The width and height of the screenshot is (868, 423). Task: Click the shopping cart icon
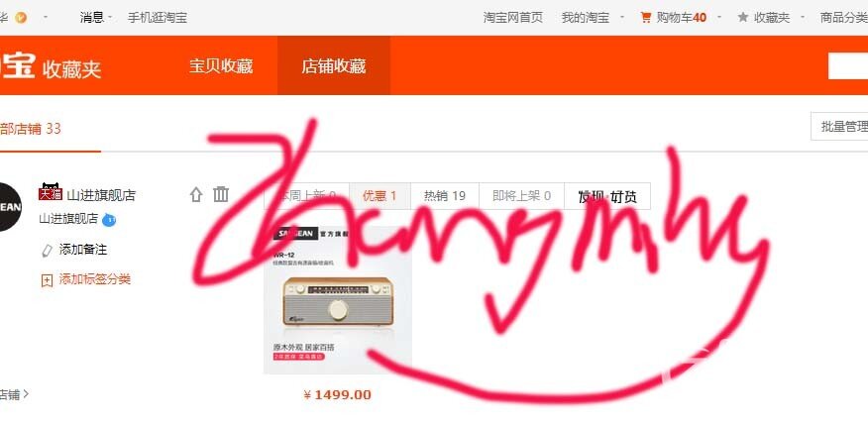pos(645,18)
